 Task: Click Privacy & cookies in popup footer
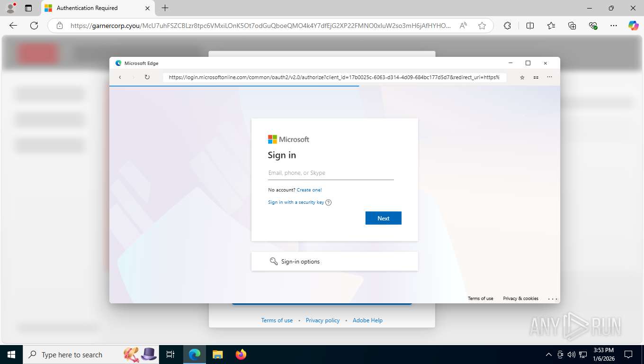[x=520, y=299]
